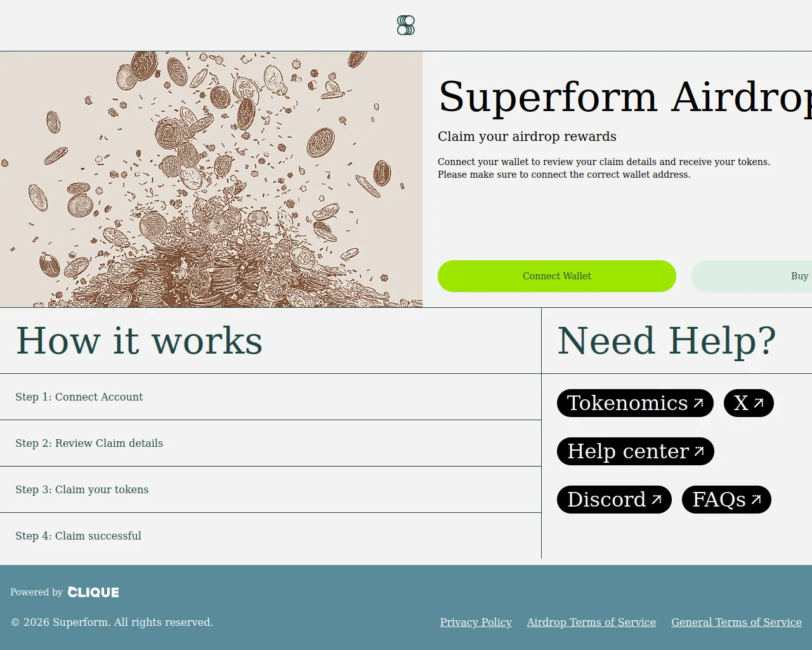Open the Privacy Policy link
Viewport: 812px width, 650px height.
pyautogui.click(x=476, y=622)
